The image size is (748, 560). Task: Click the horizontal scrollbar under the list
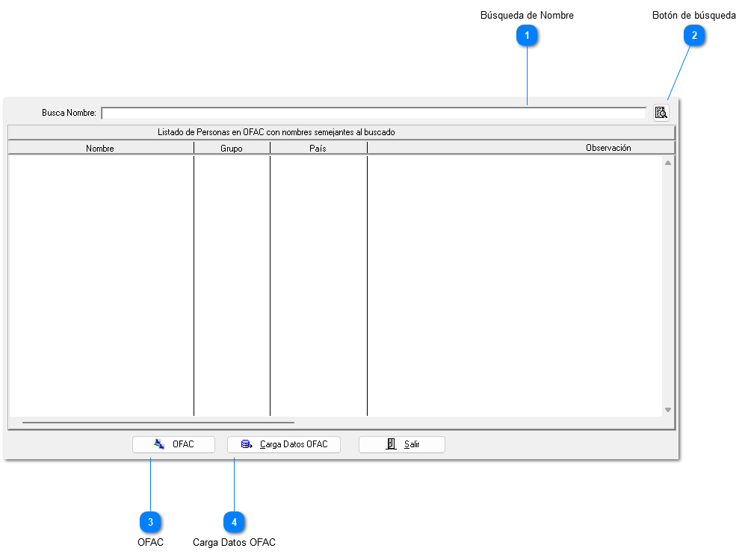pos(158,423)
